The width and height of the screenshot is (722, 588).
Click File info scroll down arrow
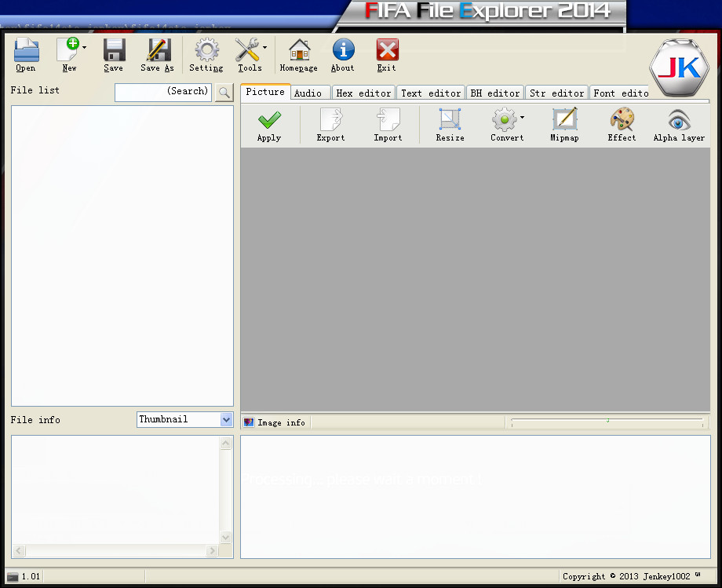coord(226,537)
